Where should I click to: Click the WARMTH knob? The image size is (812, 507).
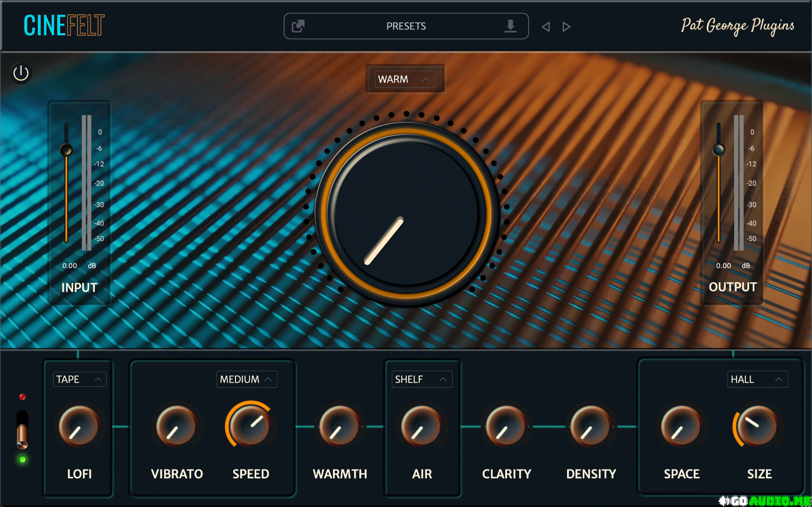point(339,426)
